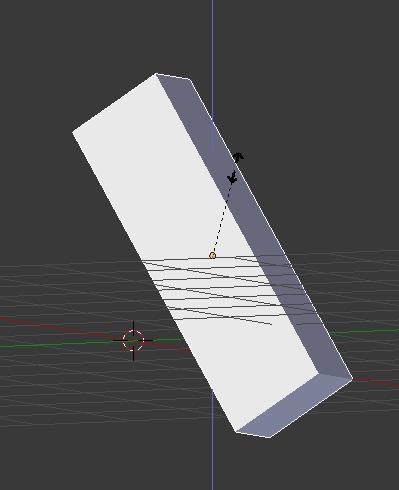
Task: Click the lower black arrow marker
Action: coord(232,177)
